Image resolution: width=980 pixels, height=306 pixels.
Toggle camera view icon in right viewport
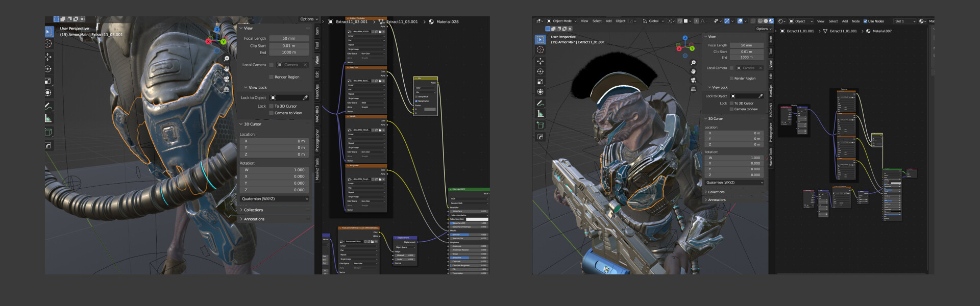point(693,80)
